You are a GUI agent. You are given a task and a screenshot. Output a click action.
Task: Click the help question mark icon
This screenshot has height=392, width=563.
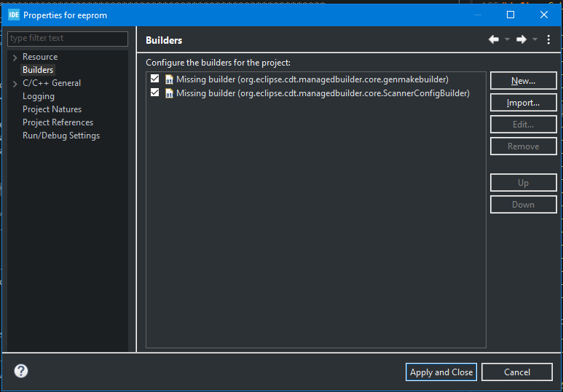click(x=21, y=371)
